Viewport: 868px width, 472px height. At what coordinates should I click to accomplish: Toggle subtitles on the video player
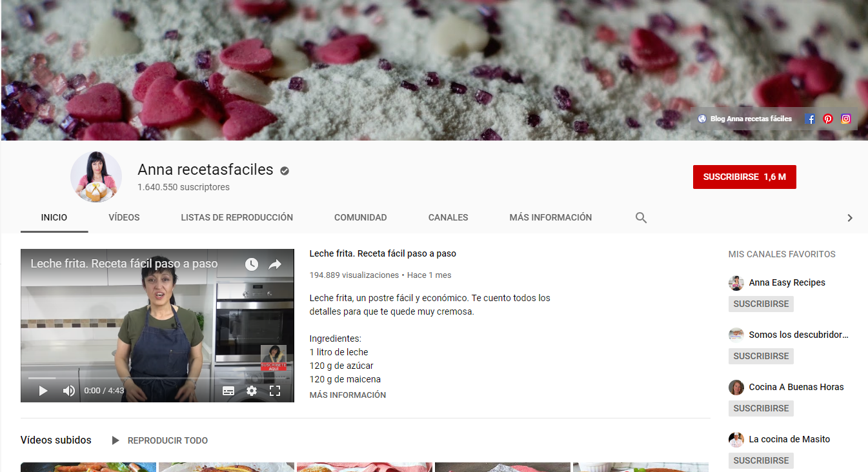(228, 391)
